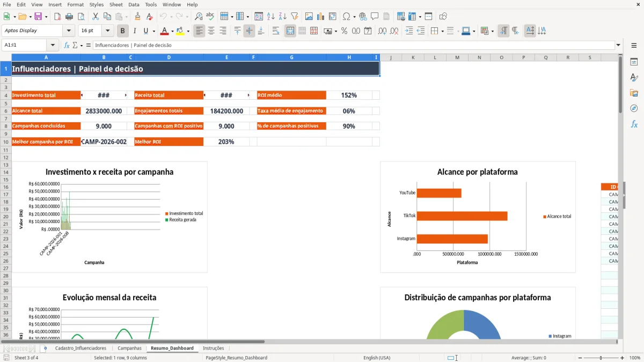Screen dimensions: 644x362
Task: Expand the Background Color dropdown arrow
Action: pos(188,31)
